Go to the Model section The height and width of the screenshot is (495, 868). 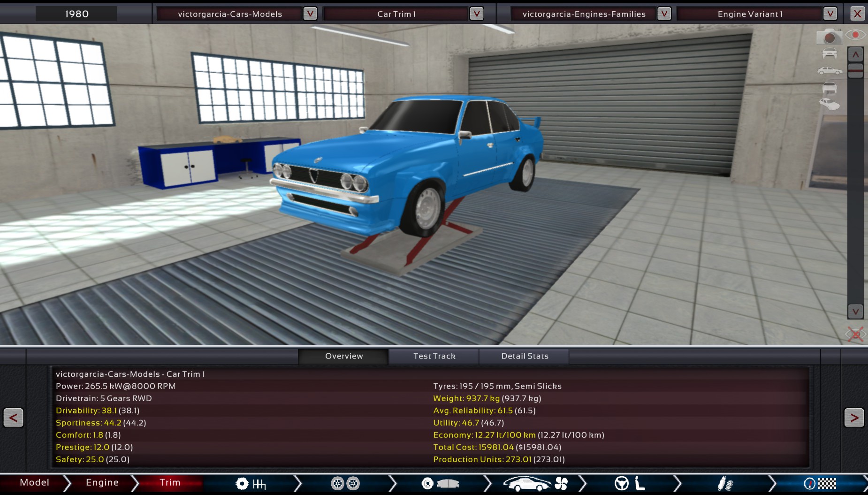click(x=34, y=482)
